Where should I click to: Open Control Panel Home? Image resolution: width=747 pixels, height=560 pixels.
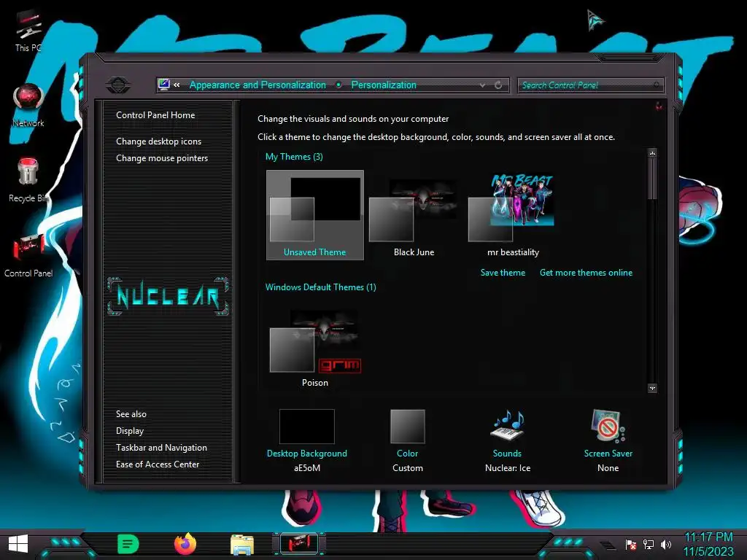point(155,114)
